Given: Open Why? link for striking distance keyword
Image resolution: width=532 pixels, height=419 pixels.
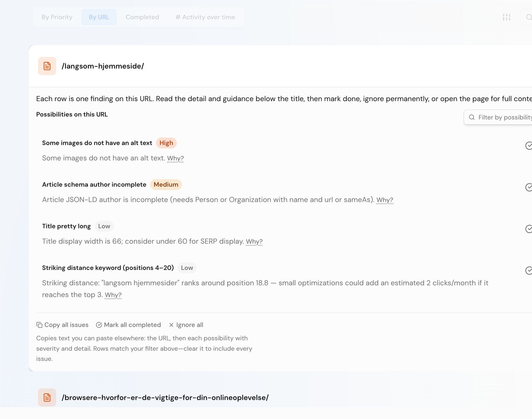Looking at the screenshot, I should click(113, 295).
